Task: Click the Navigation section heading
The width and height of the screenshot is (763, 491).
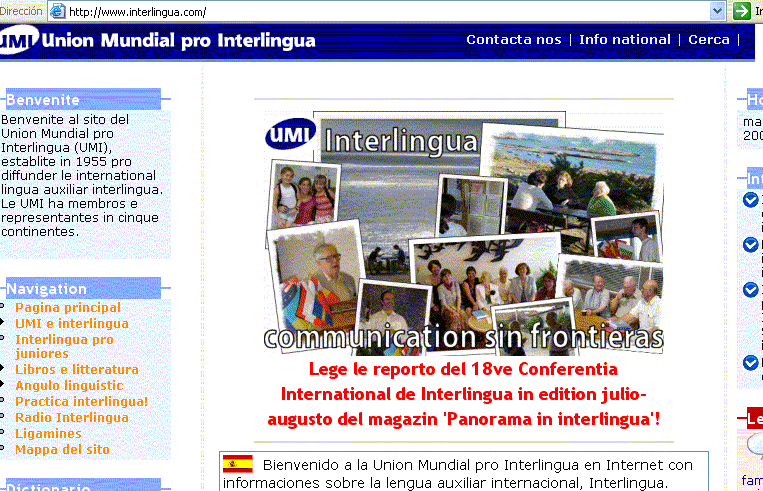Action: (83, 288)
